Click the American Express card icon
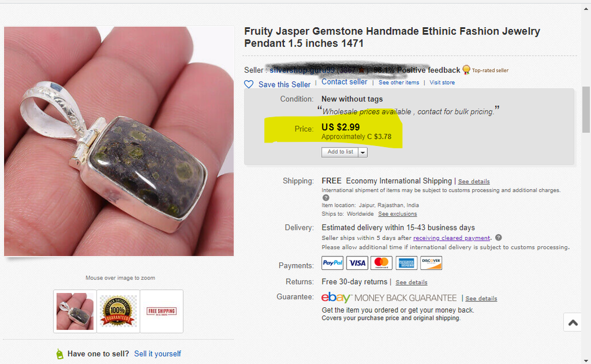 coord(406,263)
